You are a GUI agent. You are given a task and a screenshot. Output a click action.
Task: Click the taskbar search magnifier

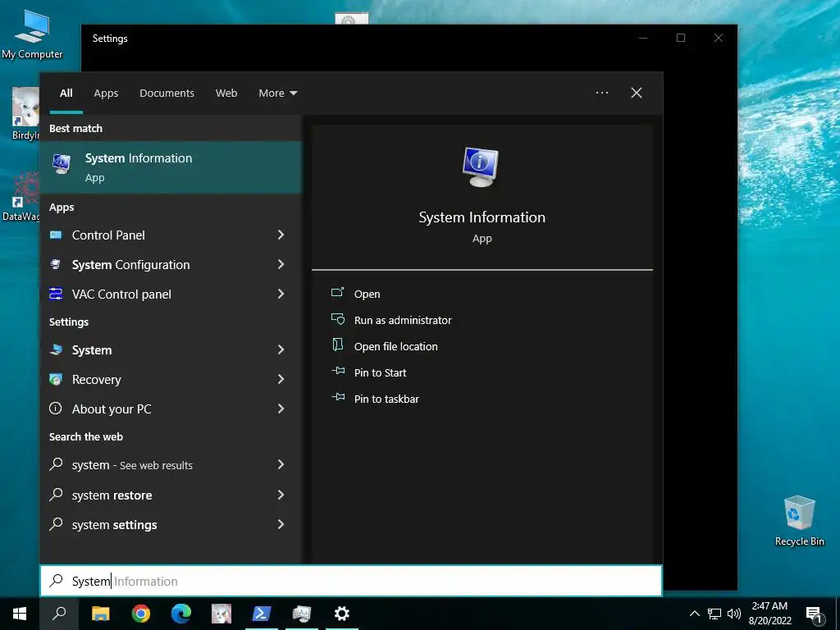[x=59, y=614]
